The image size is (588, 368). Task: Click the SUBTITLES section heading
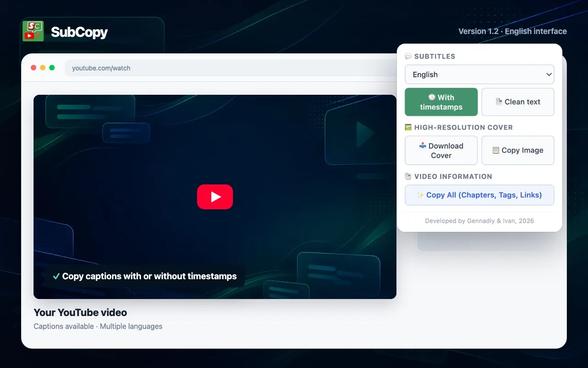tap(435, 56)
